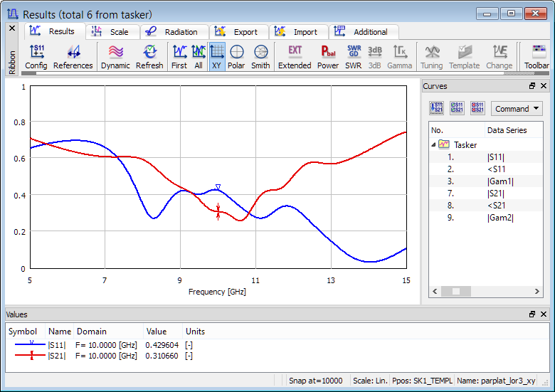Click the References ribbon icon

(x=73, y=56)
